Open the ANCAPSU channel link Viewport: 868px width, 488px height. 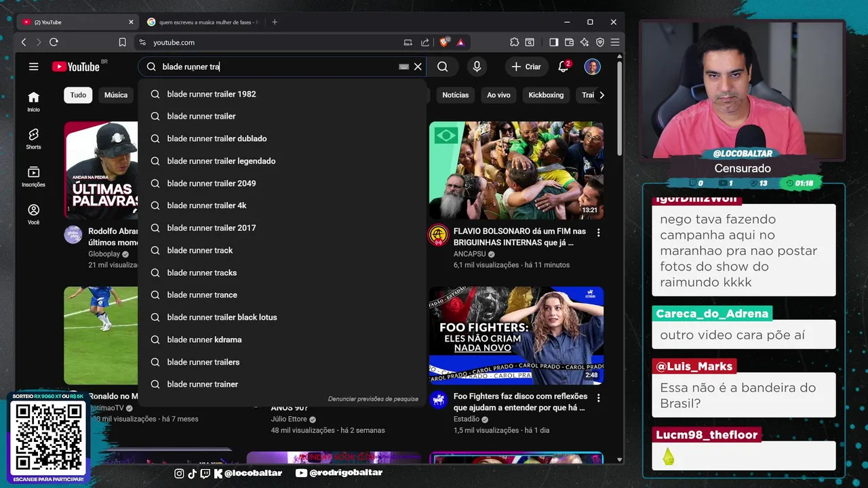pyautogui.click(x=469, y=254)
